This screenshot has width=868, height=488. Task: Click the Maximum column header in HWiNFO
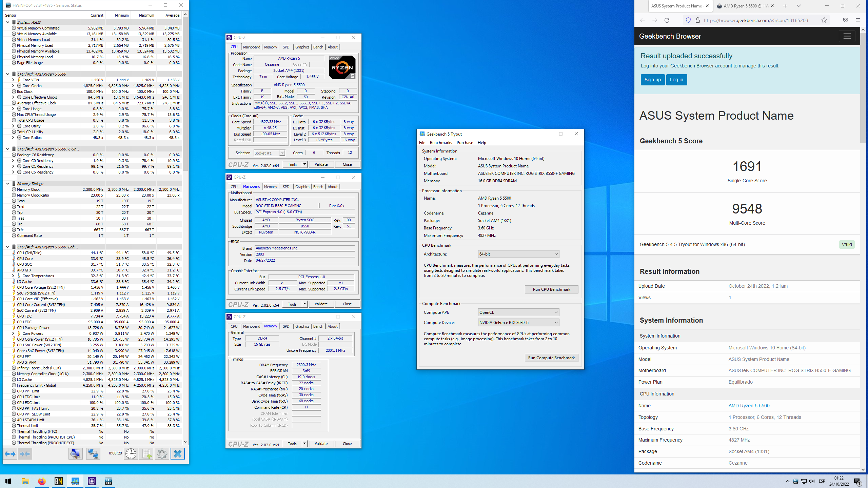tap(144, 15)
